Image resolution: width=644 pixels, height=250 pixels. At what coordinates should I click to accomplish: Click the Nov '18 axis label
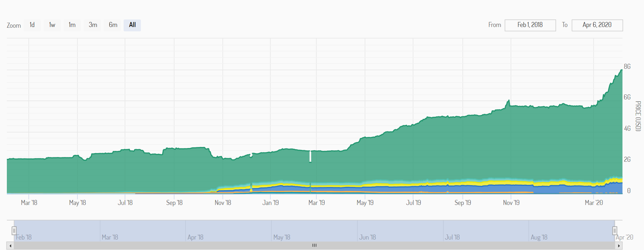[x=223, y=203]
